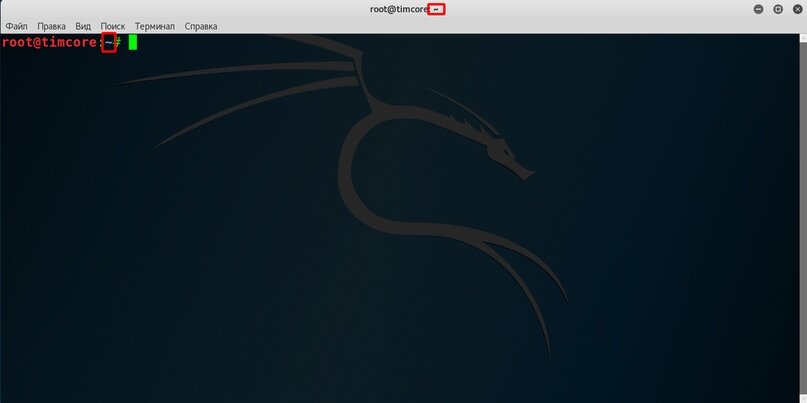This screenshot has width=807, height=403.
Task: Minimize the terminal window
Action: point(758,9)
